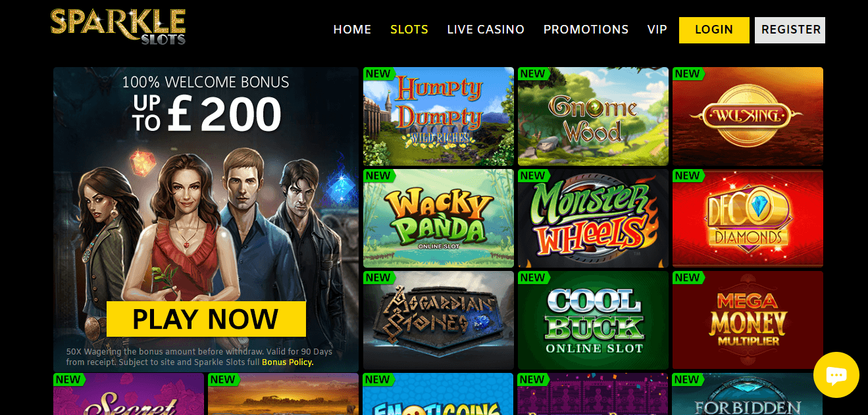Screen dimensions: 868x415
Task: Open the Monster Wheels game tile
Action: [593, 218]
